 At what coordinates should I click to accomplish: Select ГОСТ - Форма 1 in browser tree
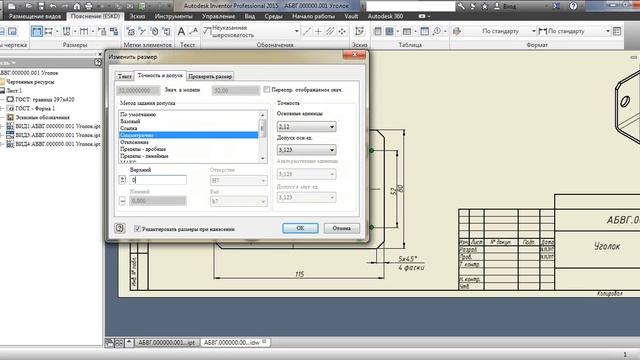pyautogui.click(x=35, y=108)
